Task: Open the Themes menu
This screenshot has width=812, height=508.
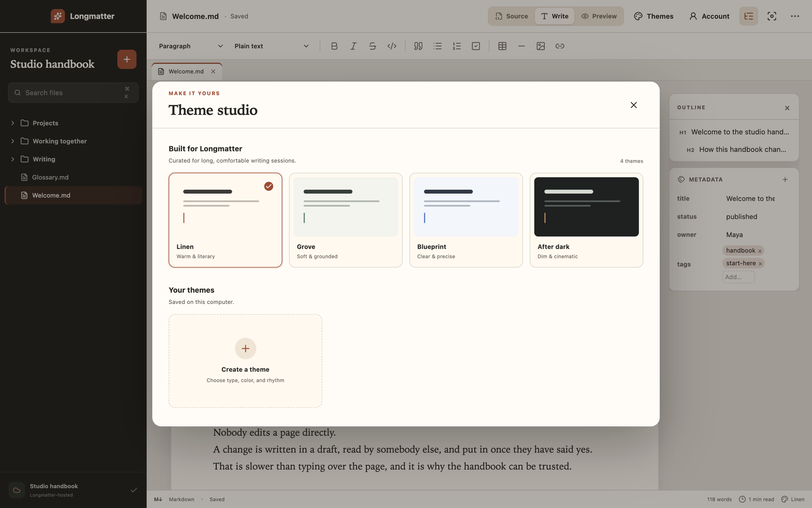Action: point(654,16)
